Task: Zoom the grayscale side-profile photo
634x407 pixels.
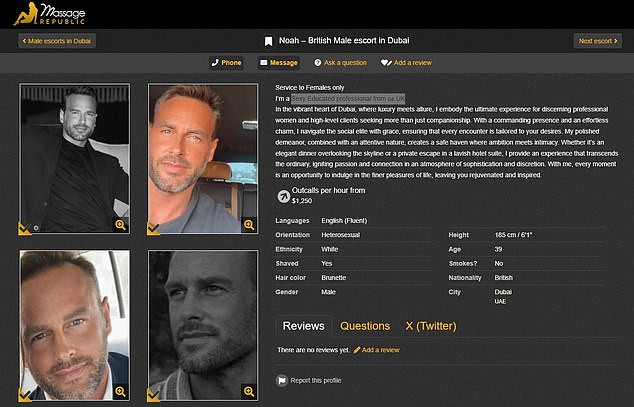Action: coord(249,391)
